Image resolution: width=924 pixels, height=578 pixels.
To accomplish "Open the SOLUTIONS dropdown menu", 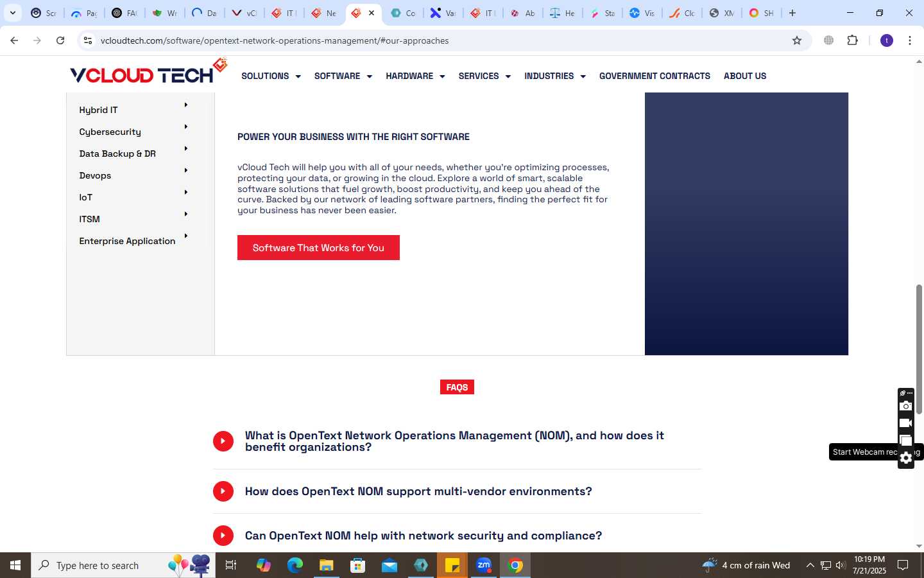I will 271,76.
